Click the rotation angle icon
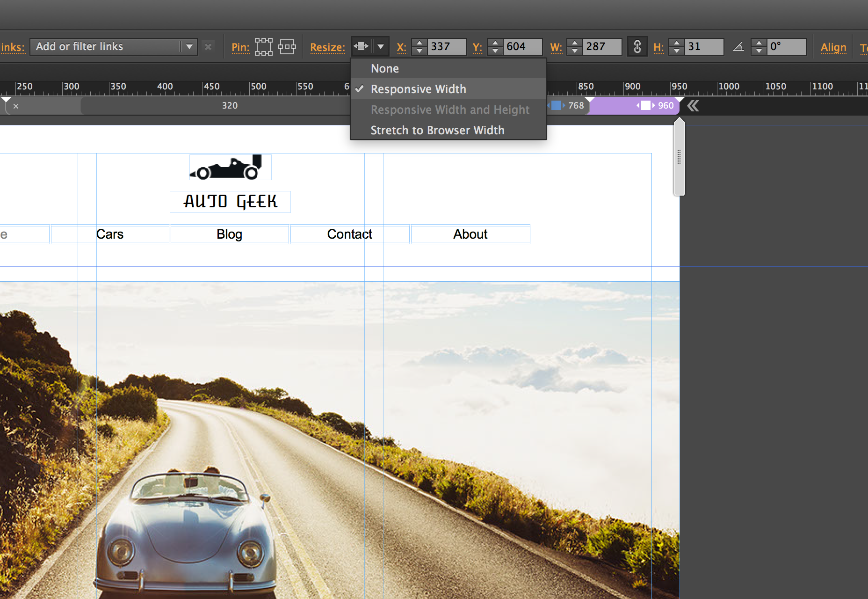 (x=738, y=46)
